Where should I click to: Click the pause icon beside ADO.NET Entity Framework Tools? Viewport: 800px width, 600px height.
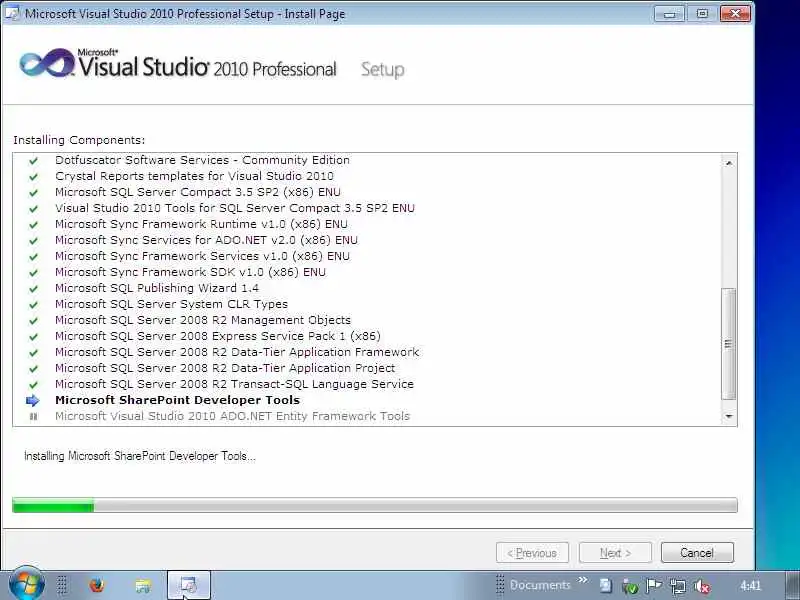click(33, 416)
